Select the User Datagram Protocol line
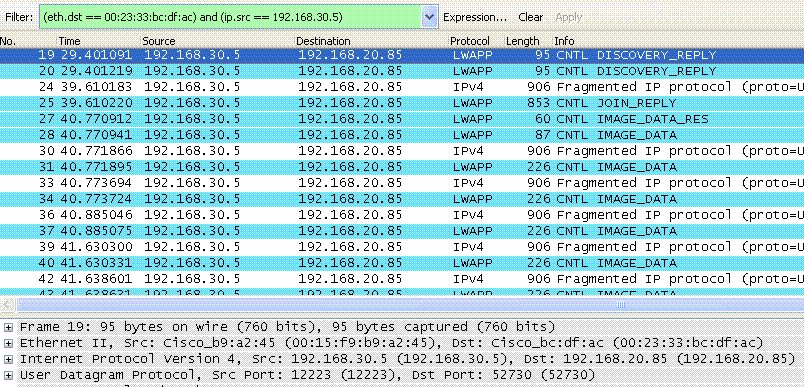The height and width of the screenshot is (387, 804). pyautogui.click(x=308, y=375)
